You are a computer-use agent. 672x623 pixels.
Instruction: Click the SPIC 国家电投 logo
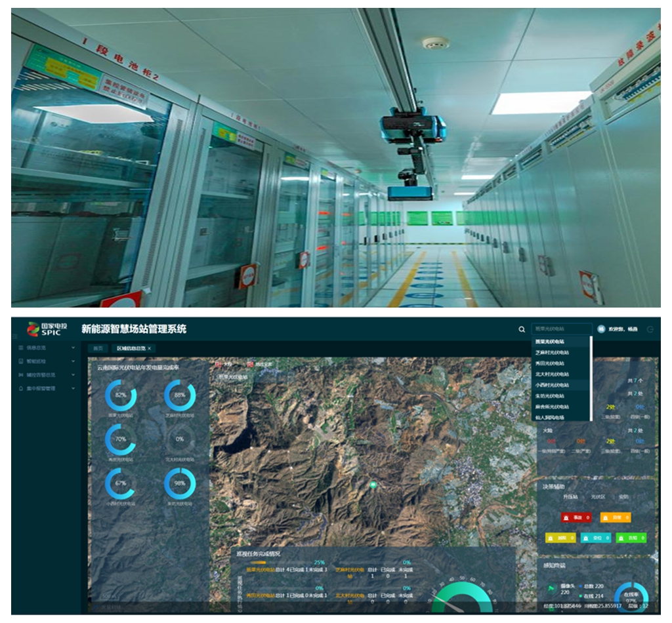[47, 329]
